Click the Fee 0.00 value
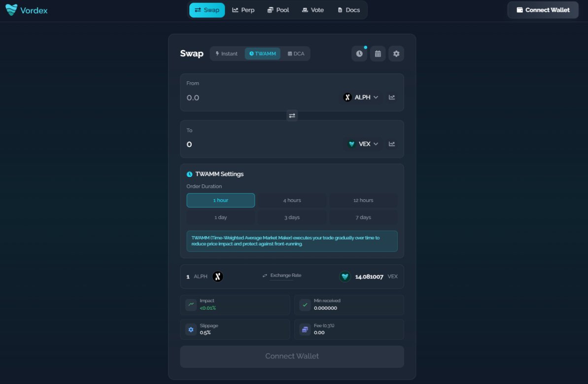Screen dimensions: 588x384 click(x=319, y=333)
